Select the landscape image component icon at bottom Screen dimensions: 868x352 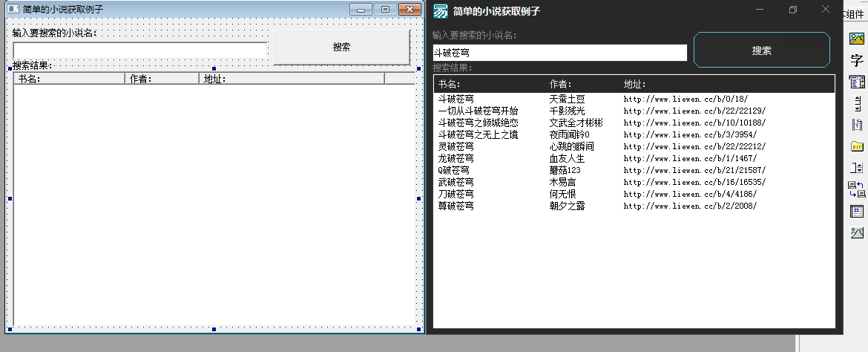(x=856, y=233)
